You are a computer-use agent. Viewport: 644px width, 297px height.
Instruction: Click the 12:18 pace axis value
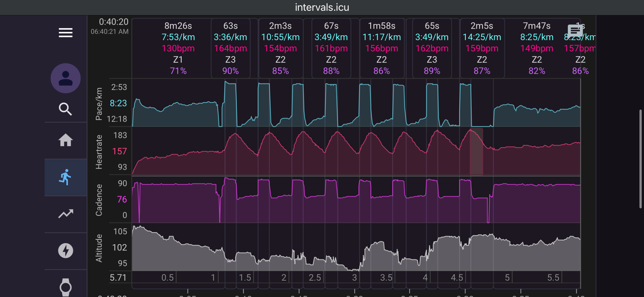117,119
